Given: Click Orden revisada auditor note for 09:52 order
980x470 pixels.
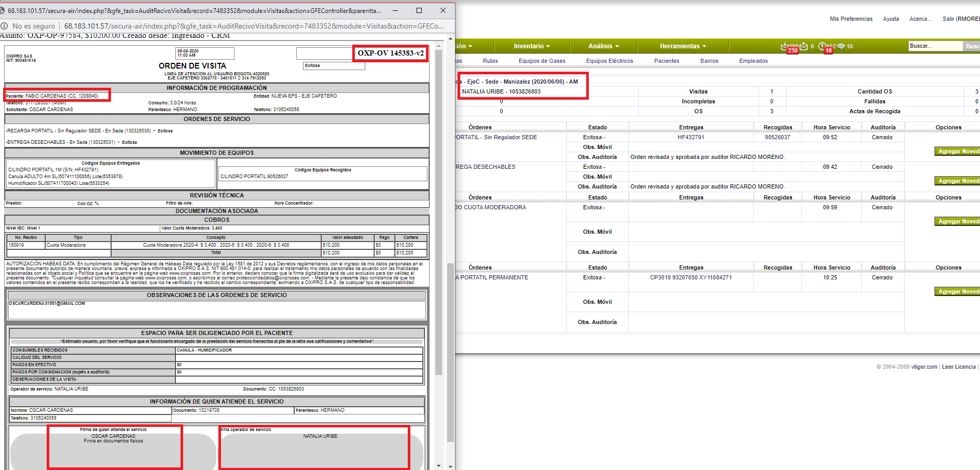Looking at the screenshot, I should [707, 157].
